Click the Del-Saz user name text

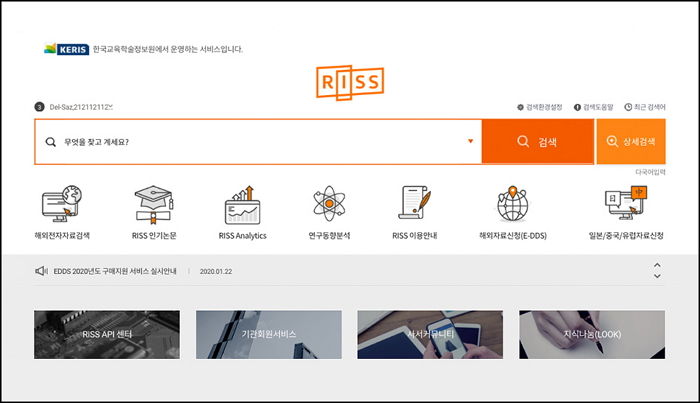coord(81,107)
